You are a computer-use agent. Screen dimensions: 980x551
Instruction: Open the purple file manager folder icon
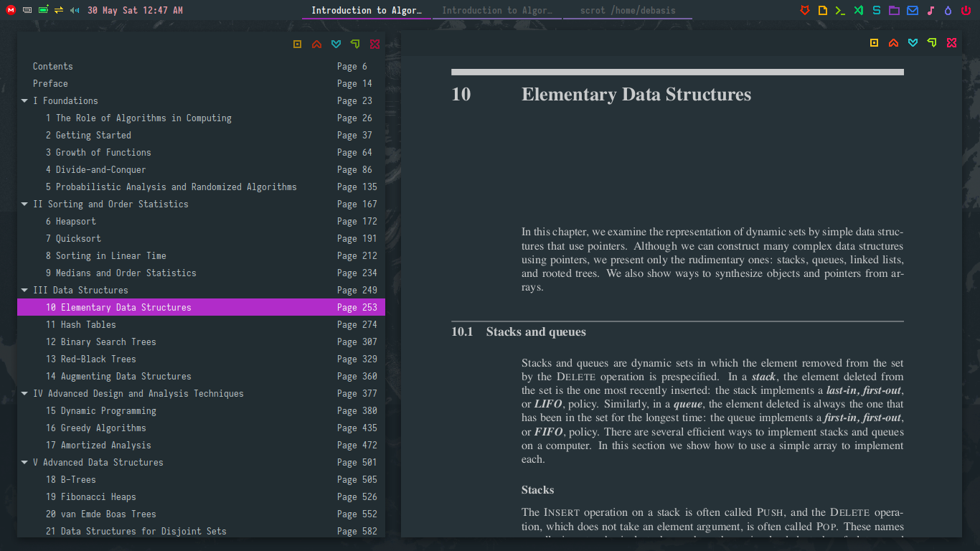pos(894,11)
